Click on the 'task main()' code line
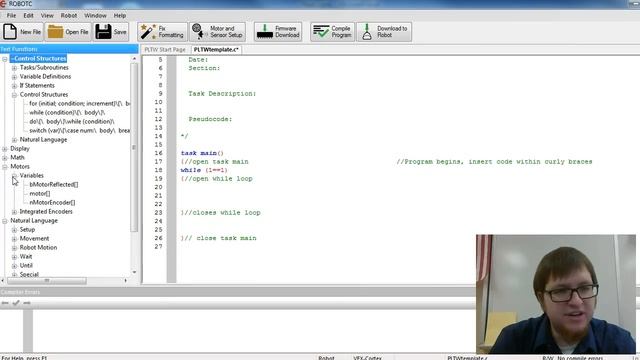 pyautogui.click(x=202, y=153)
